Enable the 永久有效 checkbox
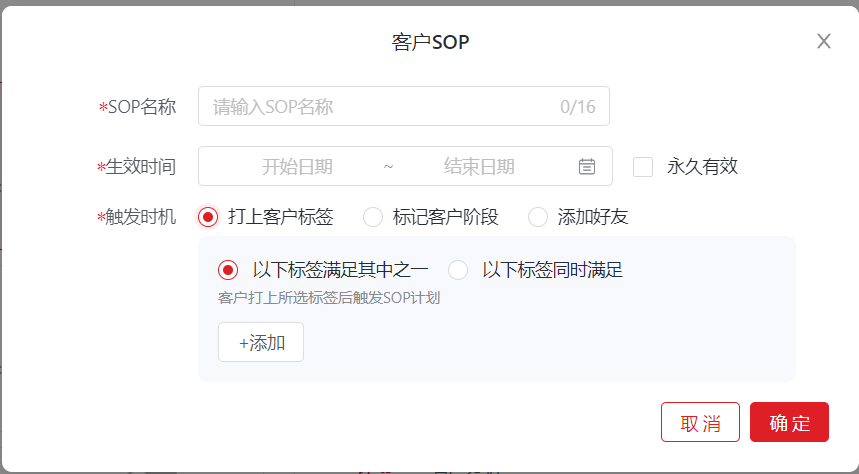 click(643, 167)
